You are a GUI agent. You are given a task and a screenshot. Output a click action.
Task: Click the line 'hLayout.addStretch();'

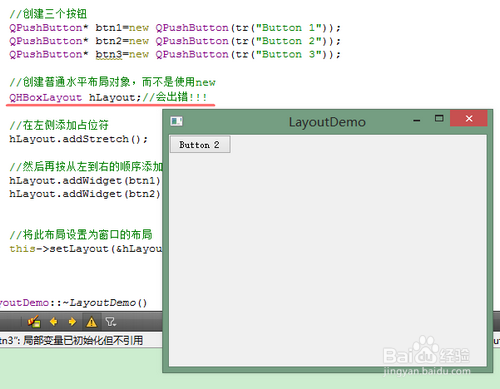point(78,139)
